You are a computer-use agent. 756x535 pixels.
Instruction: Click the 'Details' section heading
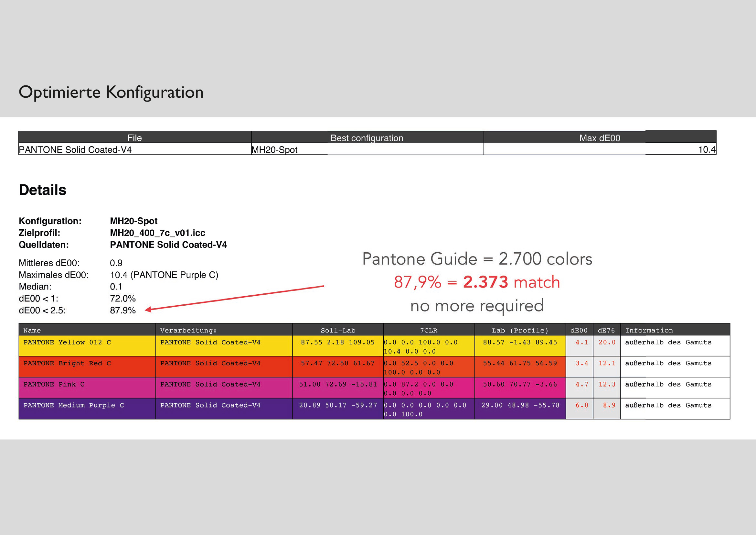(42, 190)
